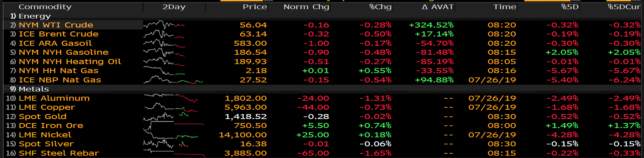The image size is (644, 158).
Task: Click the DCE Iron Ore 2Day sparkline chart
Action: click(x=173, y=125)
